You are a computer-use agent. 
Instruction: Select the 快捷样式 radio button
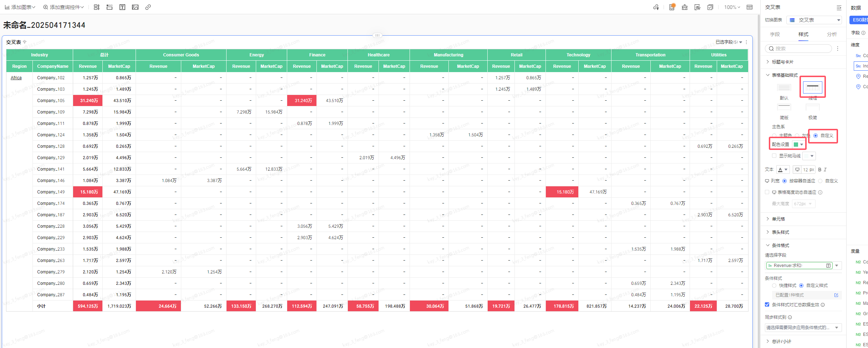[x=774, y=286]
